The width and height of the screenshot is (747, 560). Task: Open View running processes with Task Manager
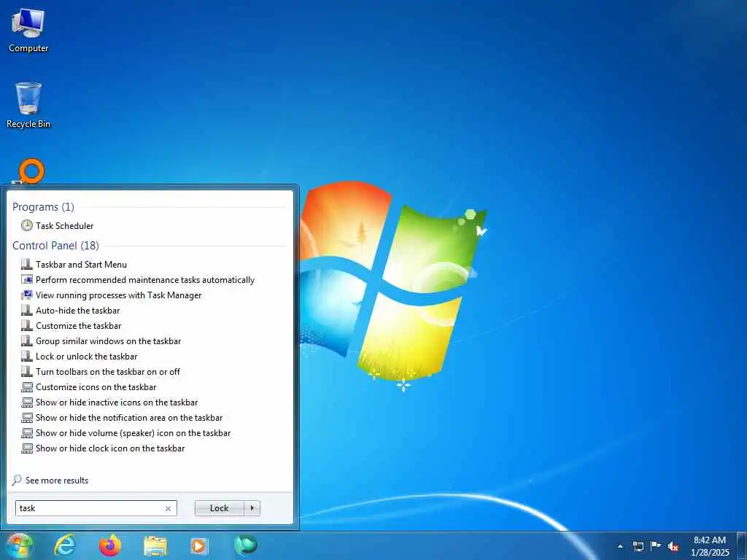119,295
